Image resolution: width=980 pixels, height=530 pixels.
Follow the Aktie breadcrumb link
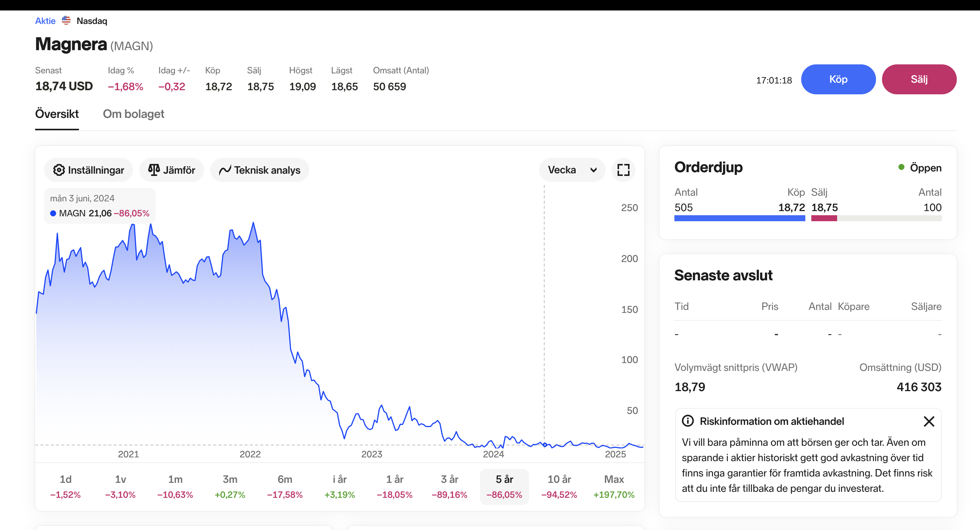click(x=45, y=21)
